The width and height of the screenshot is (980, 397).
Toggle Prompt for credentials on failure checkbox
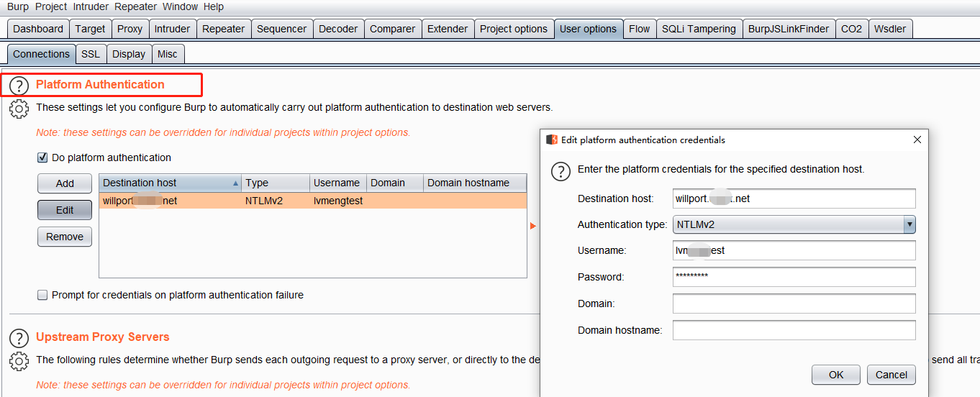[x=42, y=295]
